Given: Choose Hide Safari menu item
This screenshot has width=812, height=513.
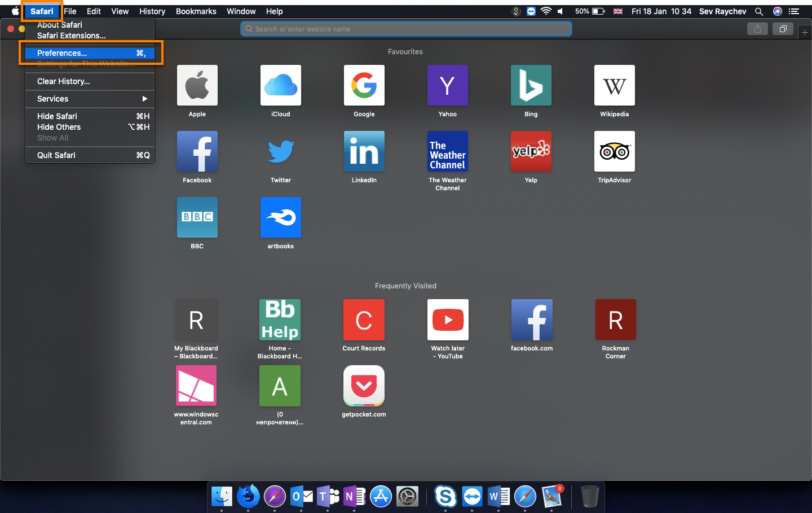Looking at the screenshot, I should pos(90,116).
